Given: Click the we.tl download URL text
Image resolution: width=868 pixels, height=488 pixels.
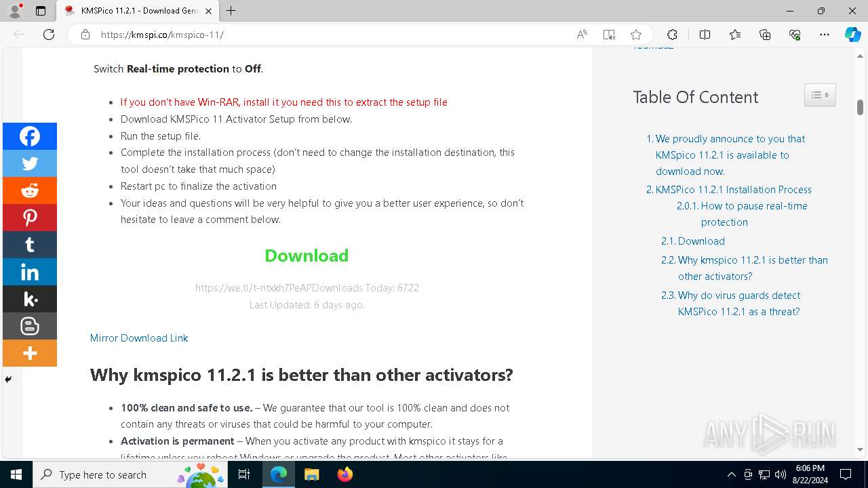Looking at the screenshot, I should point(254,288).
